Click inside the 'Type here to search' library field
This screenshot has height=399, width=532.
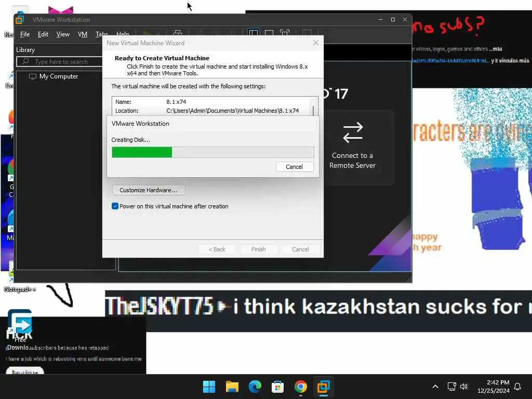click(x=60, y=61)
